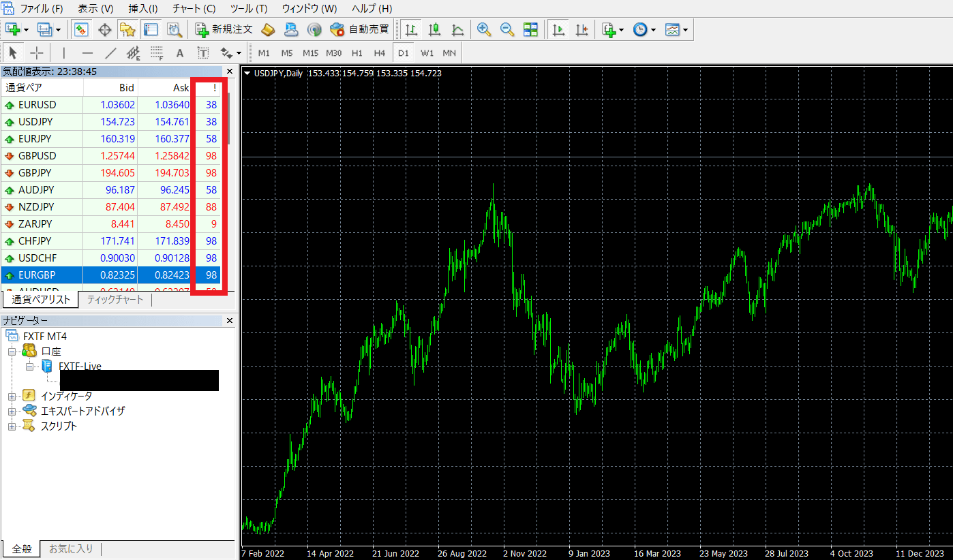This screenshot has height=560, width=953.
Task: Toggle chart shift button
Action: coord(581,29)
